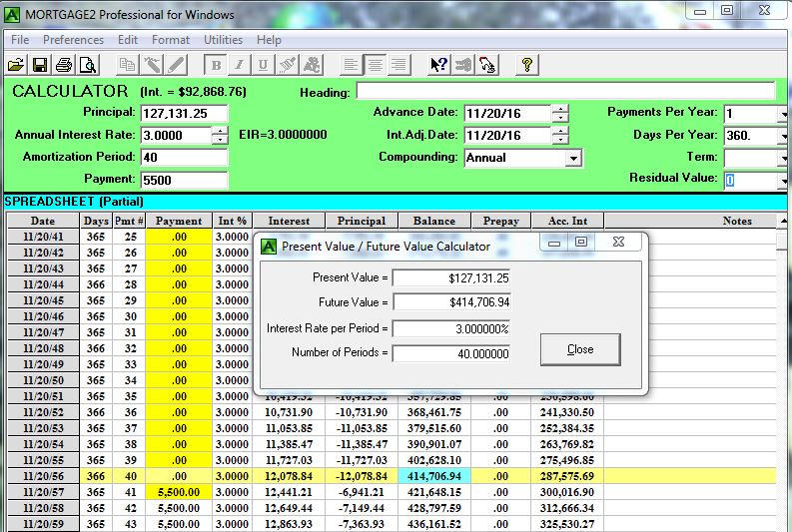Toggle Italic formatting button
Screen dimensions: 792x532
(240, 65)
